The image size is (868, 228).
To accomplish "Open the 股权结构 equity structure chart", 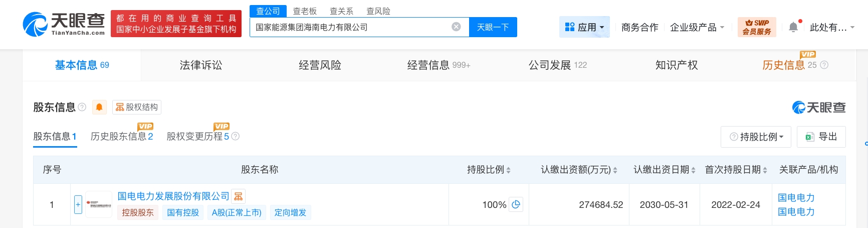I will [x=137, y=107].
